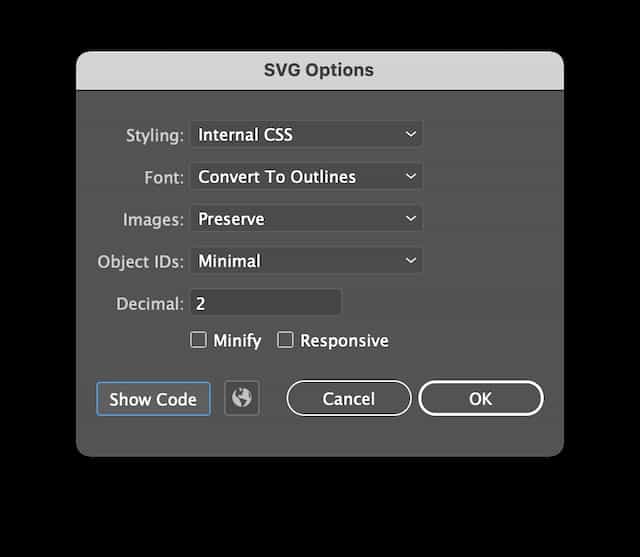The image size is (640, 557).
Task: Click the Cancel button
Action: coord(349,398)
